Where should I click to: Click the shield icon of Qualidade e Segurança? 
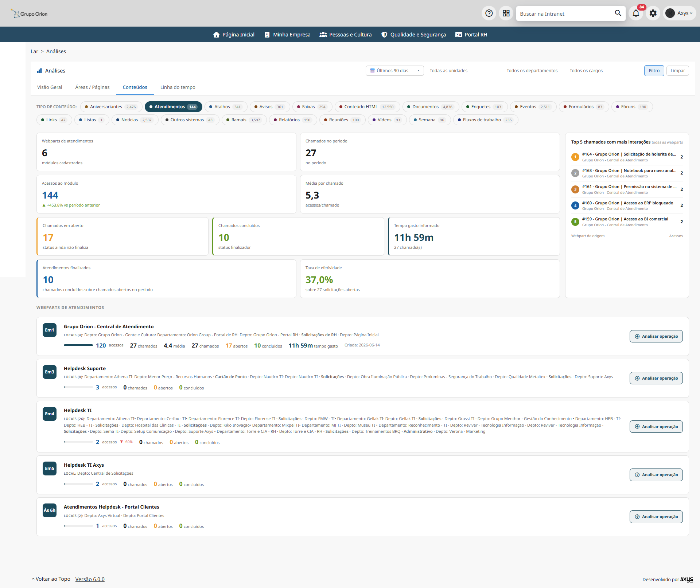coord(384,35)
